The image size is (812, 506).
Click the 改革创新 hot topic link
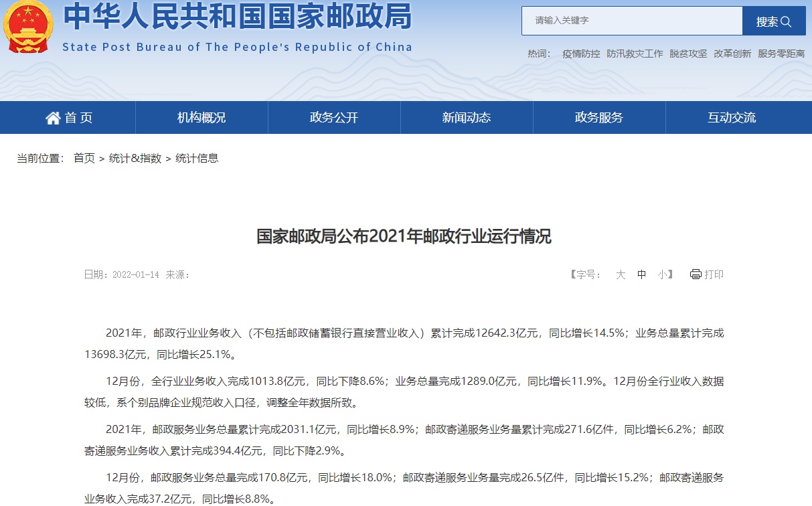(x=732, y=54)
